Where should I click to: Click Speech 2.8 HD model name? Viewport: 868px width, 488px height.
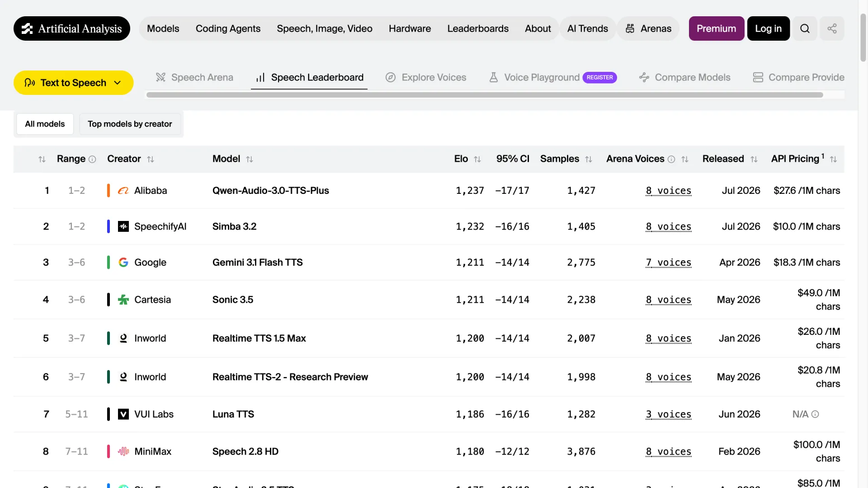click(245, 451)
